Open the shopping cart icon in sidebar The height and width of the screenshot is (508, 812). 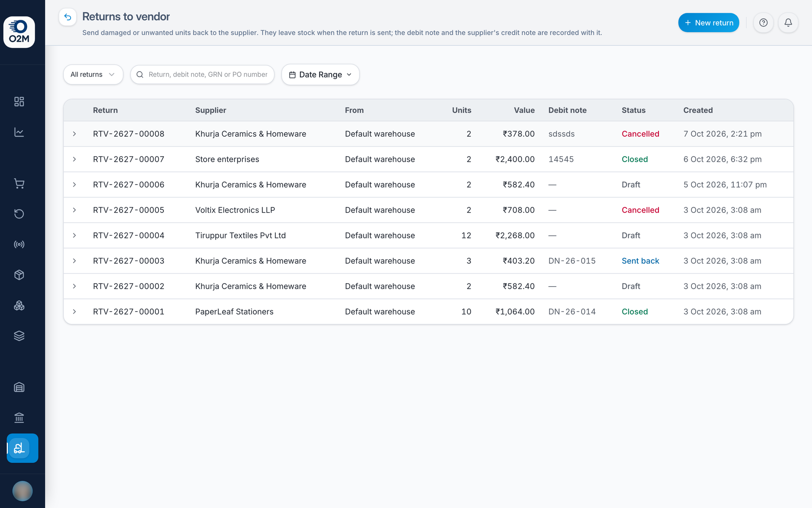tap(19, 183)
